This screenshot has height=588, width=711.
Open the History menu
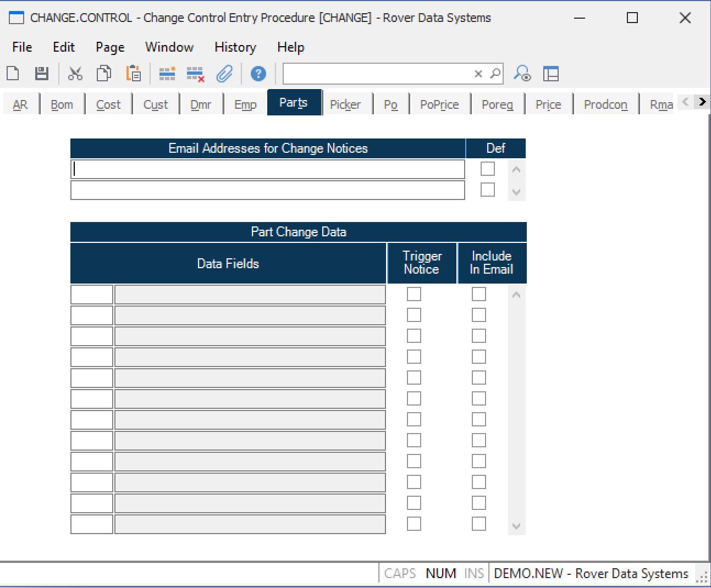click(235, 47)
